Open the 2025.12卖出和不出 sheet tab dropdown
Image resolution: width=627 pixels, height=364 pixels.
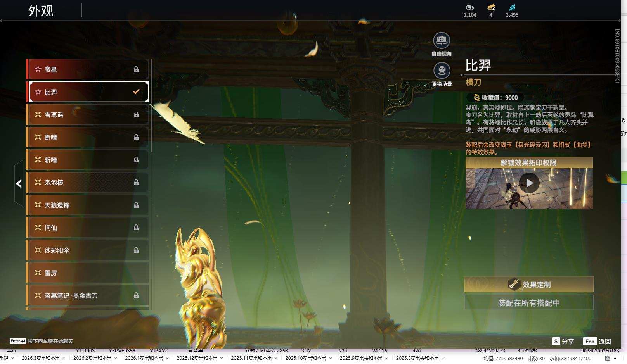(x=221, y=358)
